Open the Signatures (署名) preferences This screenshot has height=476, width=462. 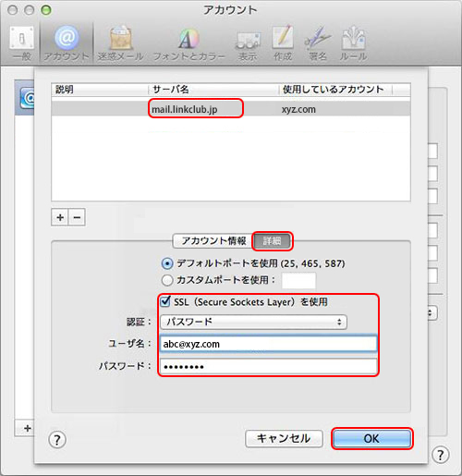(317, 43)
